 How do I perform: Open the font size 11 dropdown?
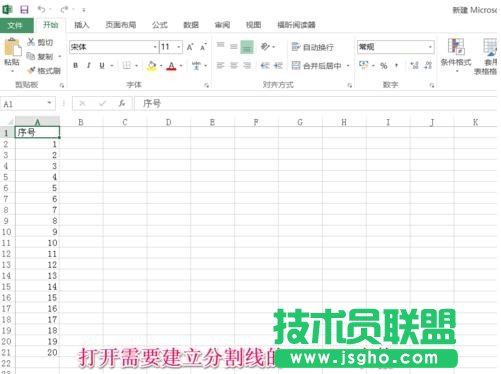179,47
